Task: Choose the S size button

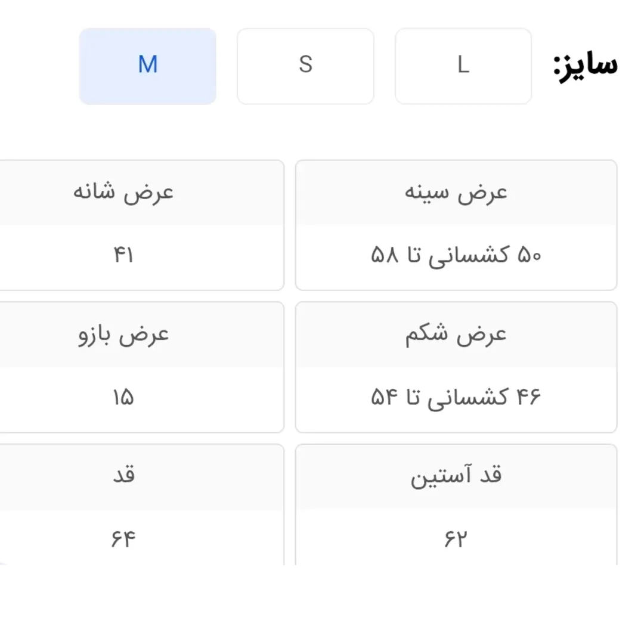Action: click(x=305, y=66)
